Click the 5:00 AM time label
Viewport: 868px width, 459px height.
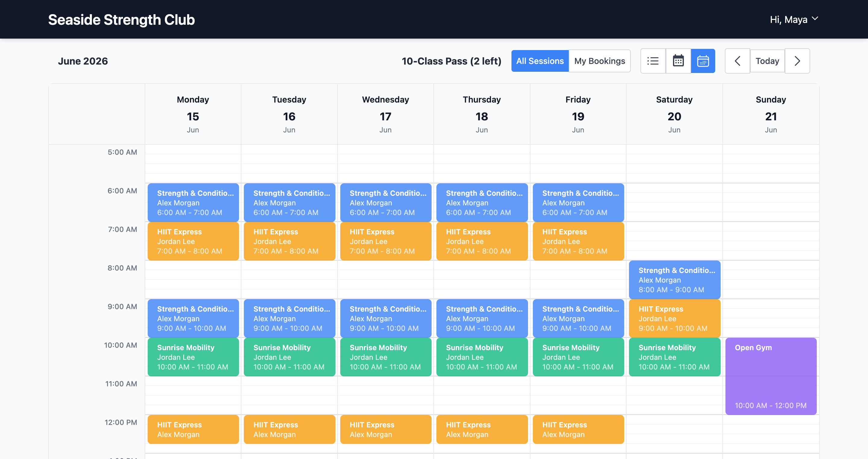(x=122, y=152)
